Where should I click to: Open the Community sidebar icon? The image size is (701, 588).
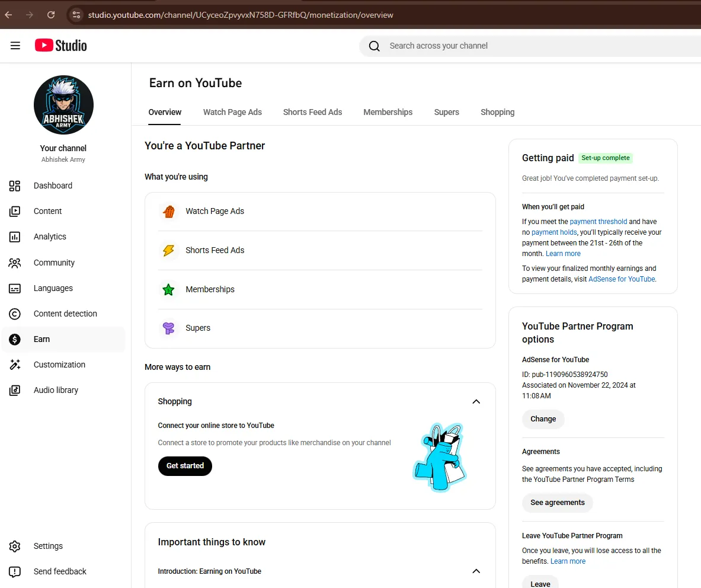coord(15,263)
